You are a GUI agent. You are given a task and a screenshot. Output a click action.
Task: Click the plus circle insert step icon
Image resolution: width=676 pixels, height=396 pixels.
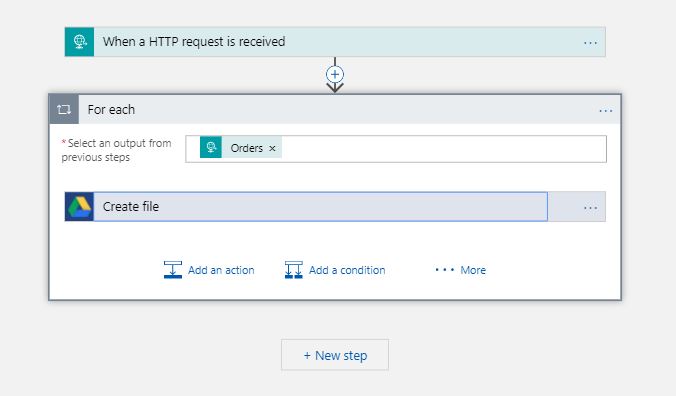[x=335, y=74]
